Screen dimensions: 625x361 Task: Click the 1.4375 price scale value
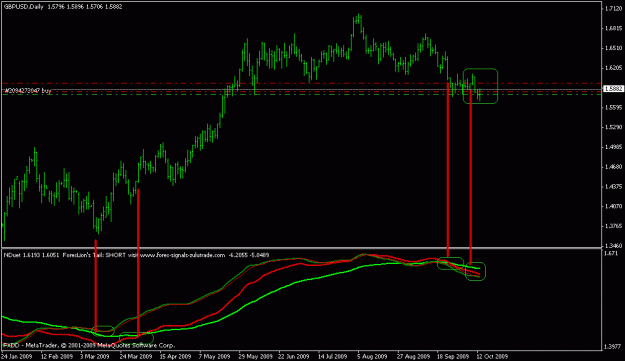[613, 187]
